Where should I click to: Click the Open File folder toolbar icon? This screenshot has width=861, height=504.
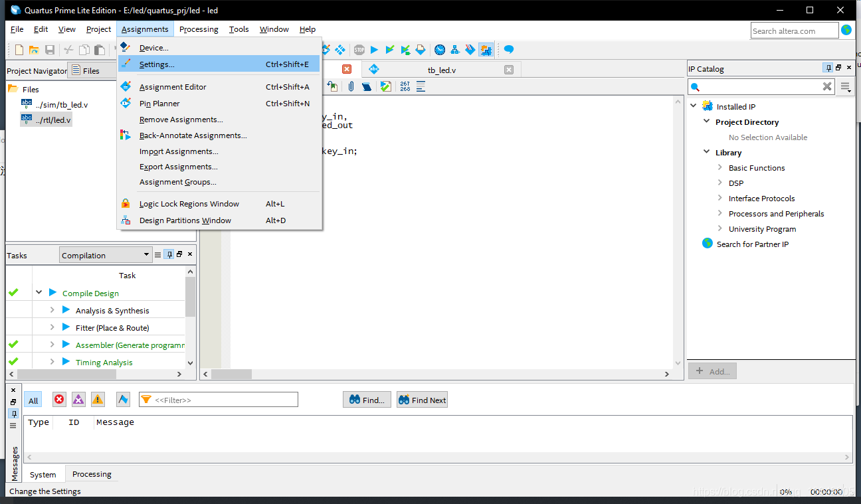(34, 50)
